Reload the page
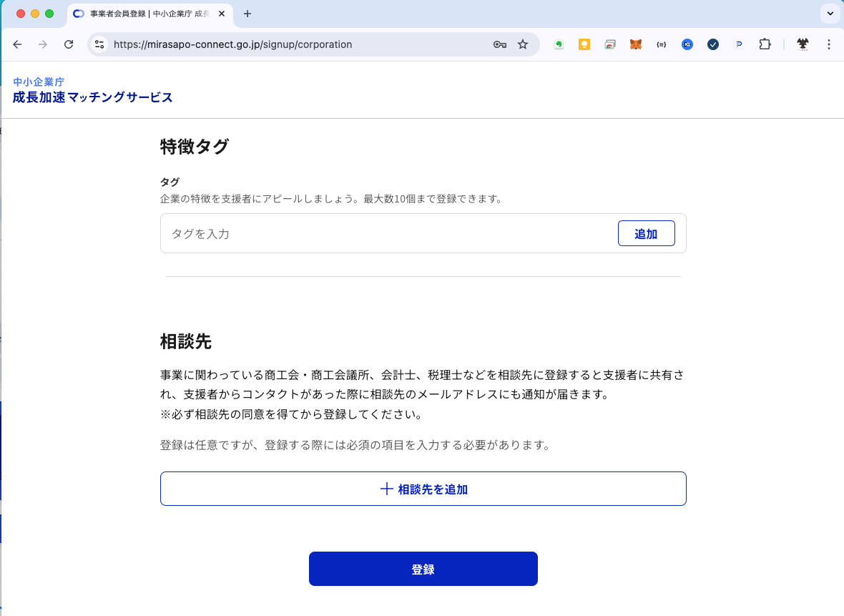This screenshot has height=616, width=844. [69, 44]
